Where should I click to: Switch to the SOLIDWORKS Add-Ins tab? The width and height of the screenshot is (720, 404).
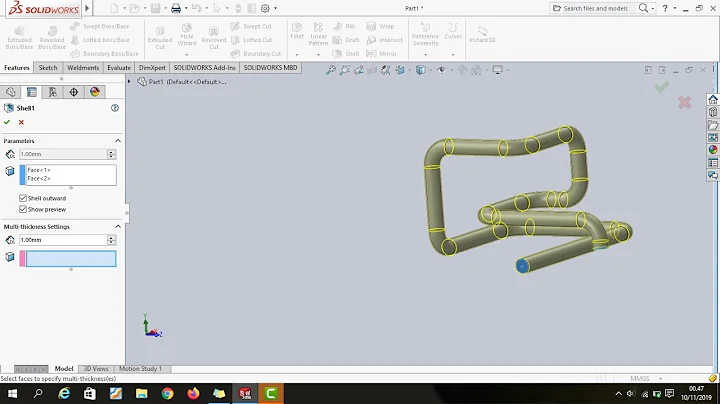pyautogui.click(x=204, y=67)
